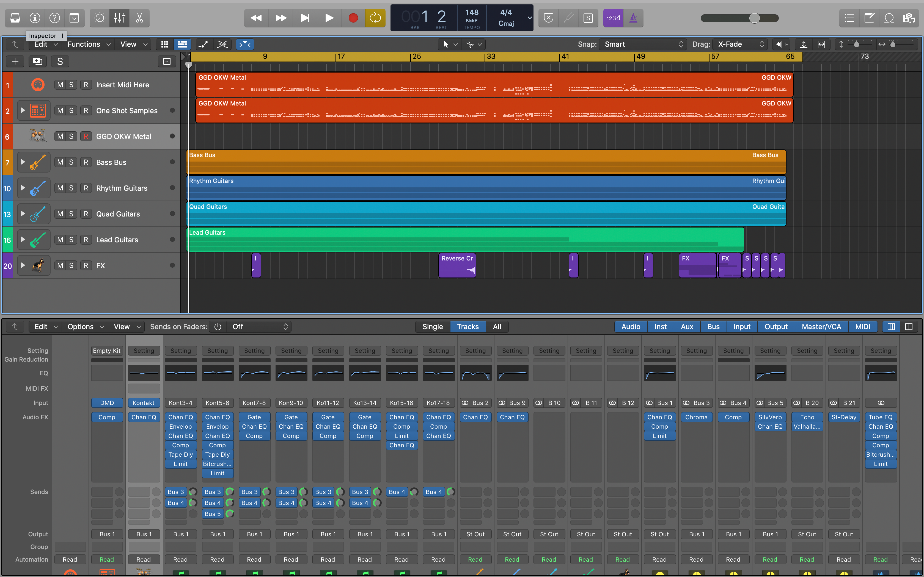This screenshot has height=577, width=924.
Task: Show automation view icon
Action: point(204,44)
